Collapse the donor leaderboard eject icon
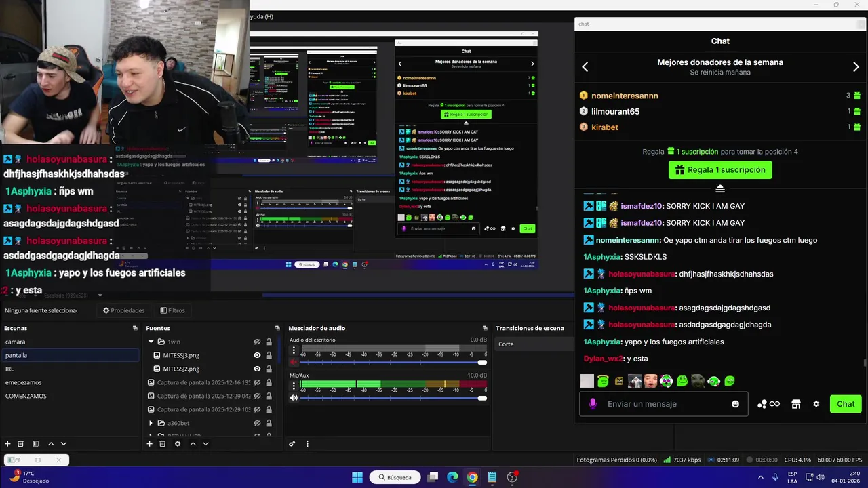Image resolution: width=868 pixels, height=488 pixels. 720,188
